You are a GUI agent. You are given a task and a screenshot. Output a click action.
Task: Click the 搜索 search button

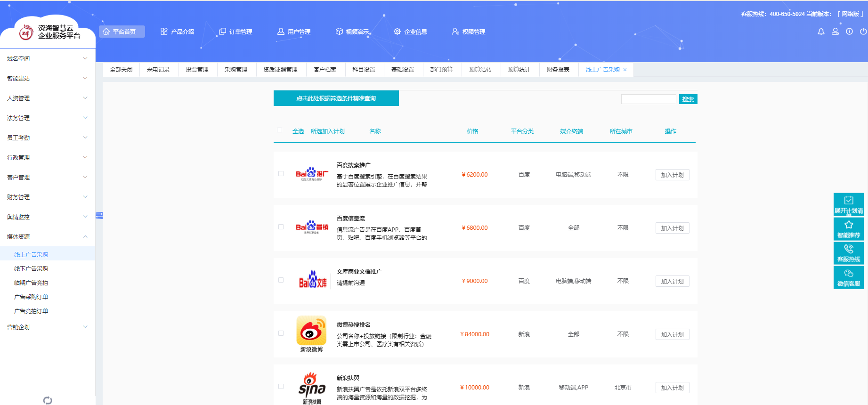(x=688, y=99)
